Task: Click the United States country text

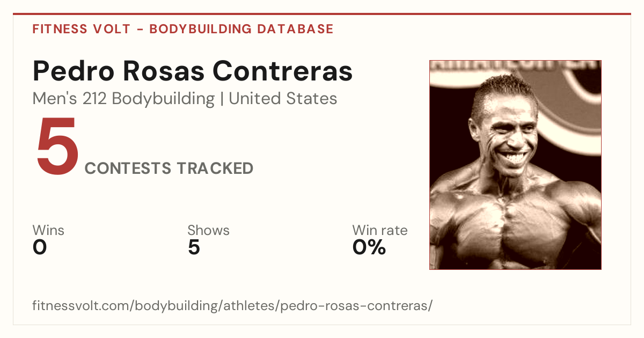Action: [x=283, y=99]
